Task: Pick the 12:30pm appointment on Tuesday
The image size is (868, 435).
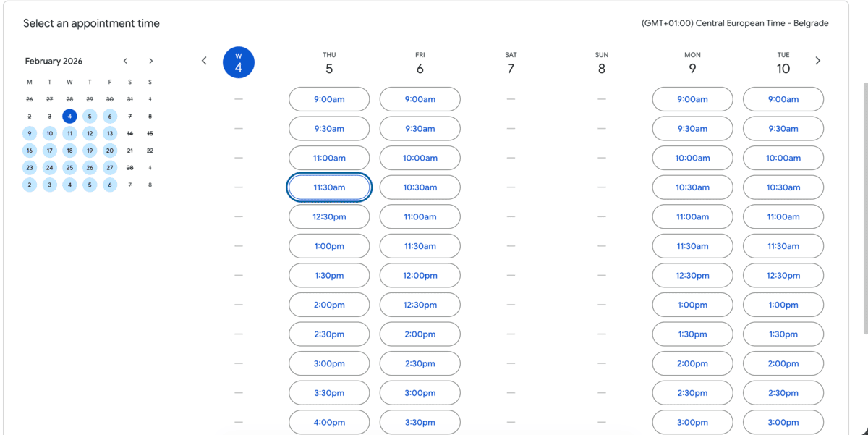Action: tap(783, 275)
